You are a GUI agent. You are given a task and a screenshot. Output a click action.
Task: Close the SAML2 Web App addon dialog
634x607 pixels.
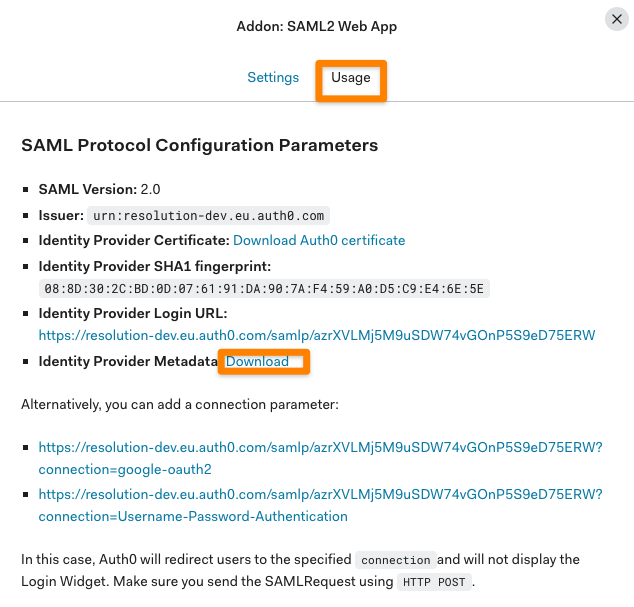pyautogui.click(x=617, y=19)
